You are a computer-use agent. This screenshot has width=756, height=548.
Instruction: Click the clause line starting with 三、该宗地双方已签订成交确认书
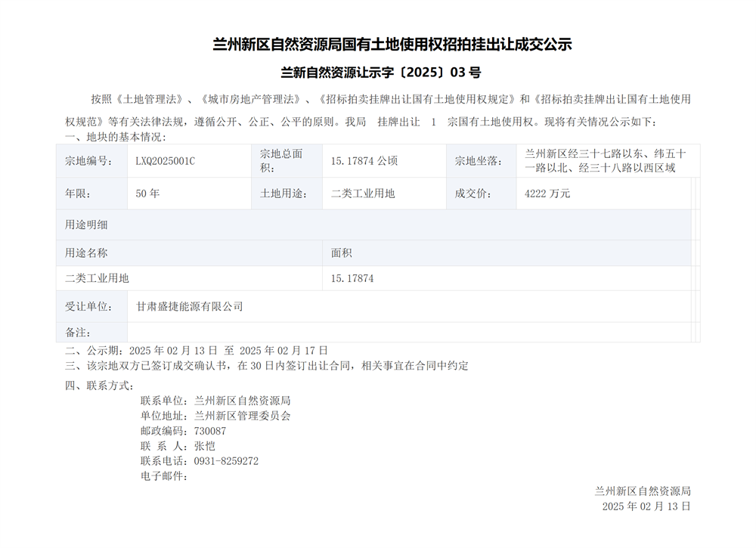[x=267, y=366]
